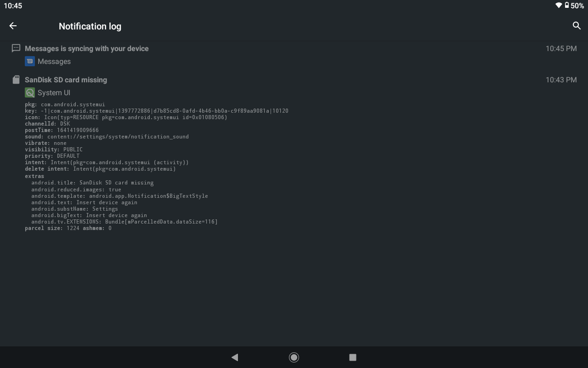Tap the battery status icon
Image resolution: width=588 pixels, height=368 pixels.
pos(567,6)
